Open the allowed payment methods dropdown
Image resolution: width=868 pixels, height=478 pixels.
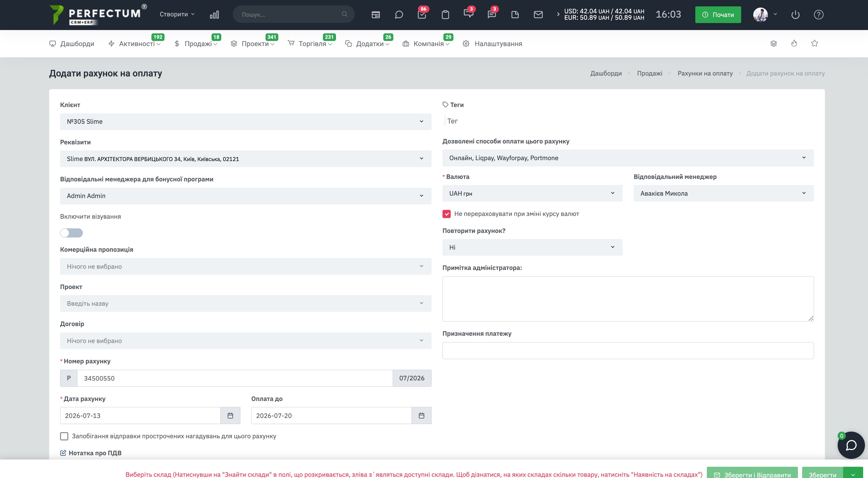point(628,158)
